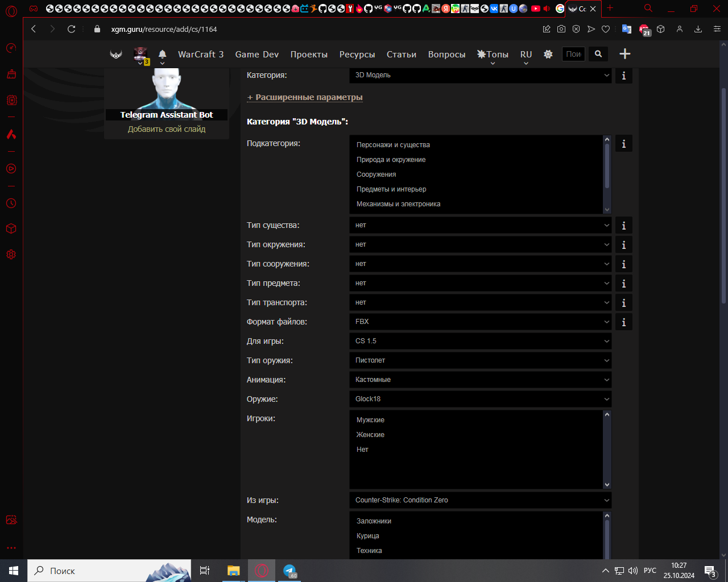Open Extensions cube icon in the left sidebar

pyautogui.click(x=11, y=228)
